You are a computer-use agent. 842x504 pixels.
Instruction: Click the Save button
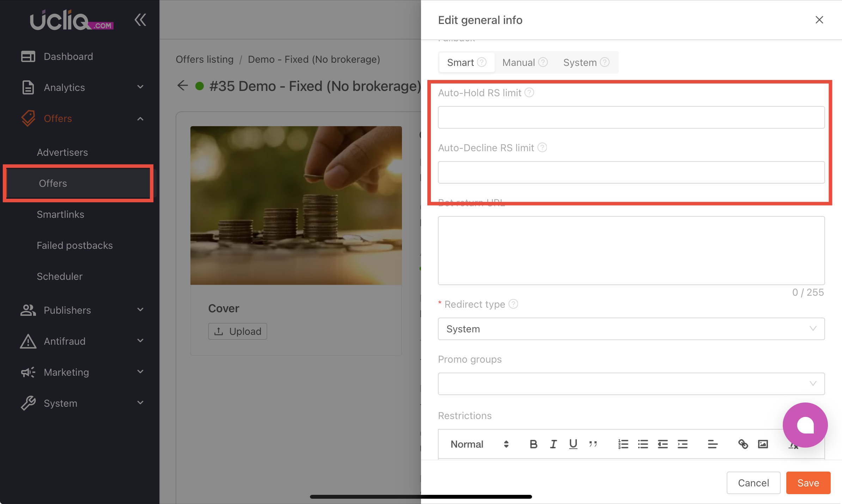[808, 483]
